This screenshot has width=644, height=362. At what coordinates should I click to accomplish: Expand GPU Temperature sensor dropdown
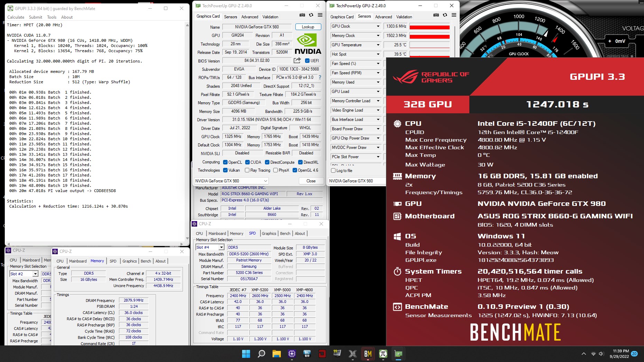pyautogui.click(x=378, y=45)
